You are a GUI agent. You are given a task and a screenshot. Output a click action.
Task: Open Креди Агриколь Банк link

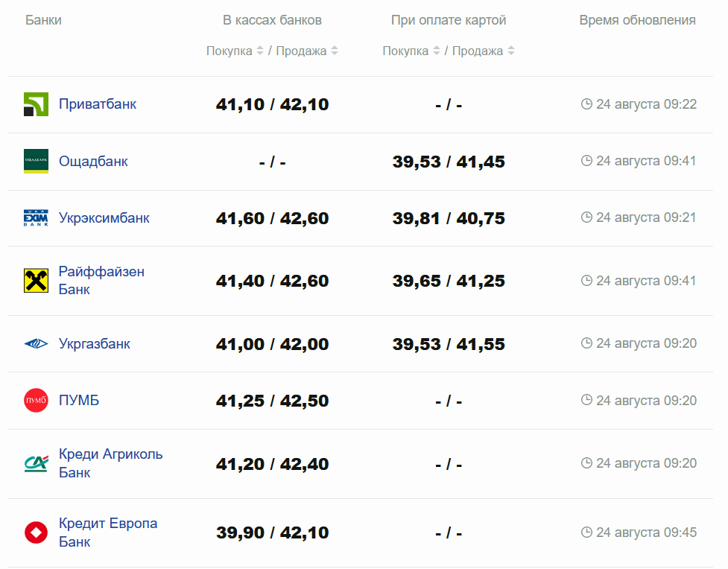[110, 463]
